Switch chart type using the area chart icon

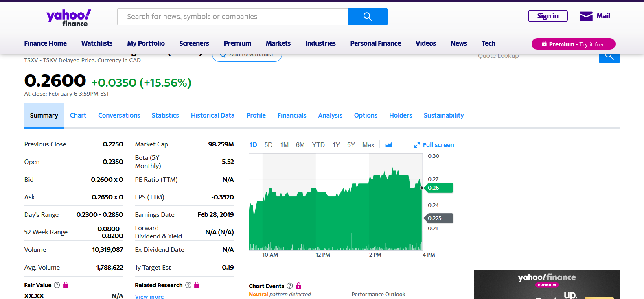388,145
